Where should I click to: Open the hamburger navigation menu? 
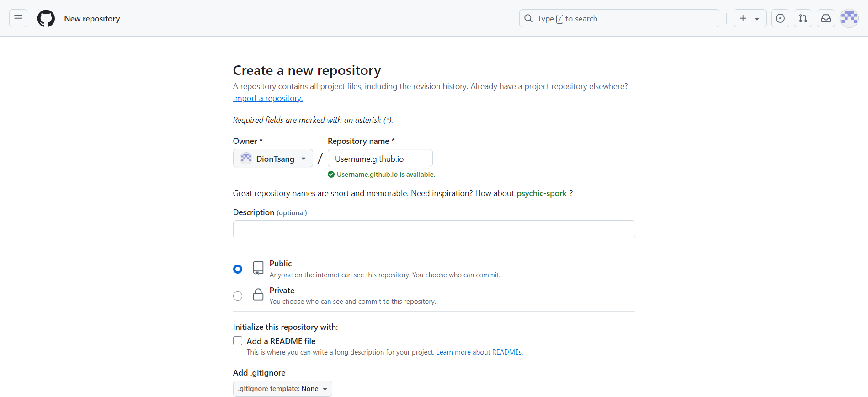click(18, 18)
